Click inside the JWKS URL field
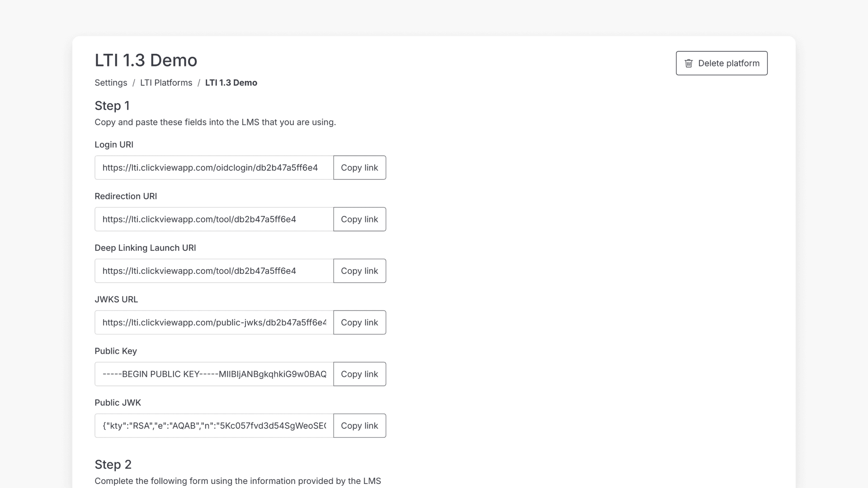This screenshot has height=488, width=868. point(214,322)
